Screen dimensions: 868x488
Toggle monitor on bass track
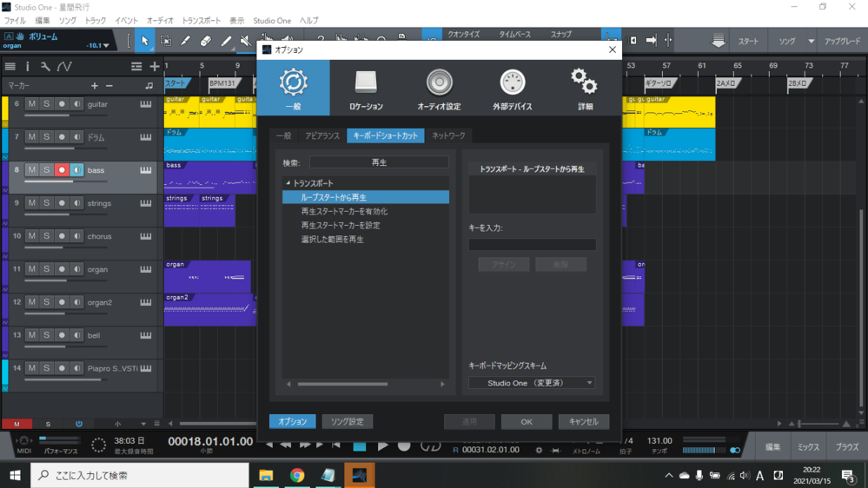click(77, 170)
